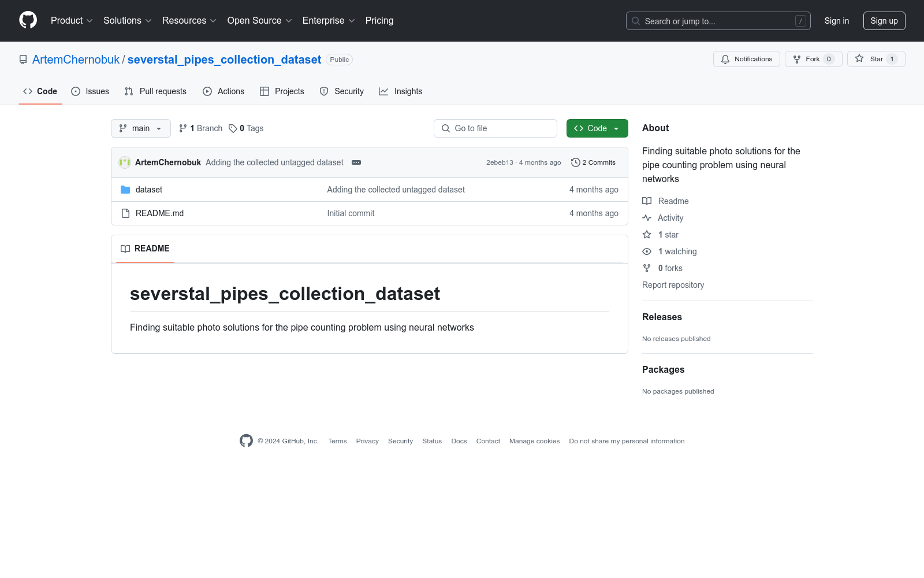Click Manage cookies in footer
Screen dimensions: 924x578
[534, 441]
